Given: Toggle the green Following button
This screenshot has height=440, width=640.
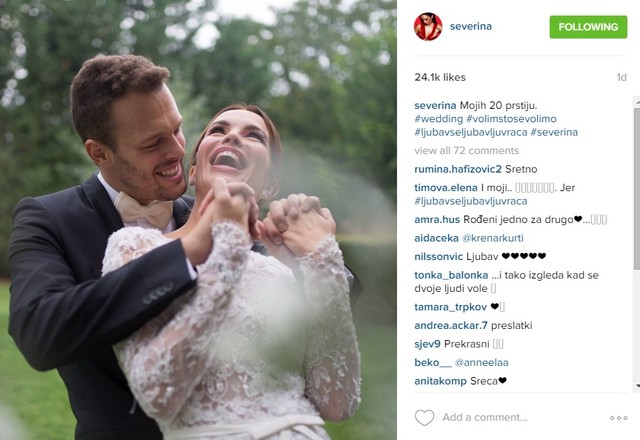Looking at the screenshot, I should coord(588,27).
